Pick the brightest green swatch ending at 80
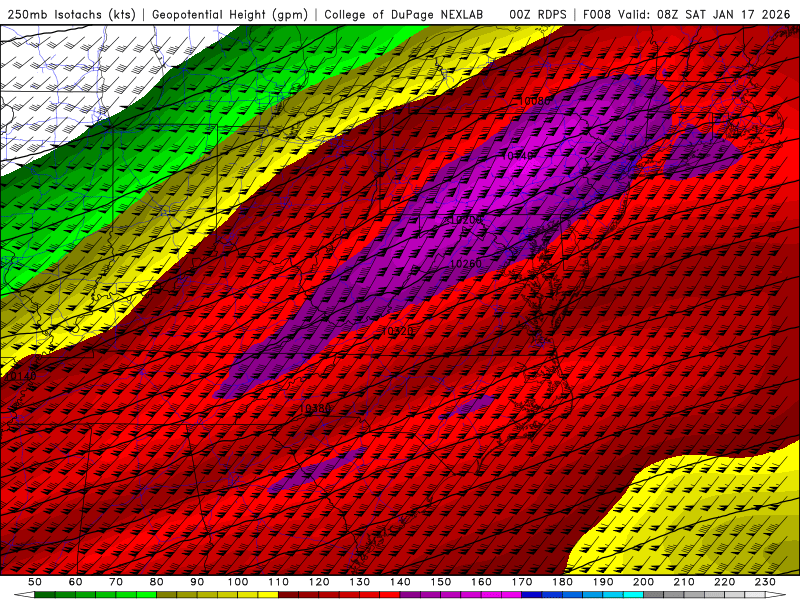800x600 pixels. (x=146, y=595)
